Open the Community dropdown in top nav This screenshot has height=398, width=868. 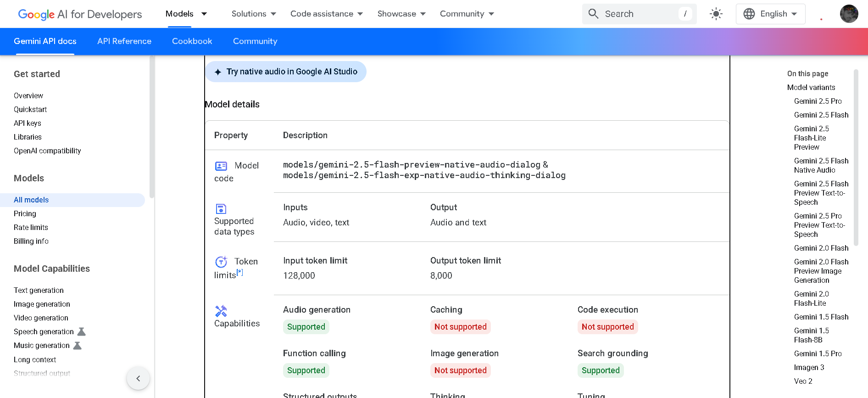click(467, 14)
